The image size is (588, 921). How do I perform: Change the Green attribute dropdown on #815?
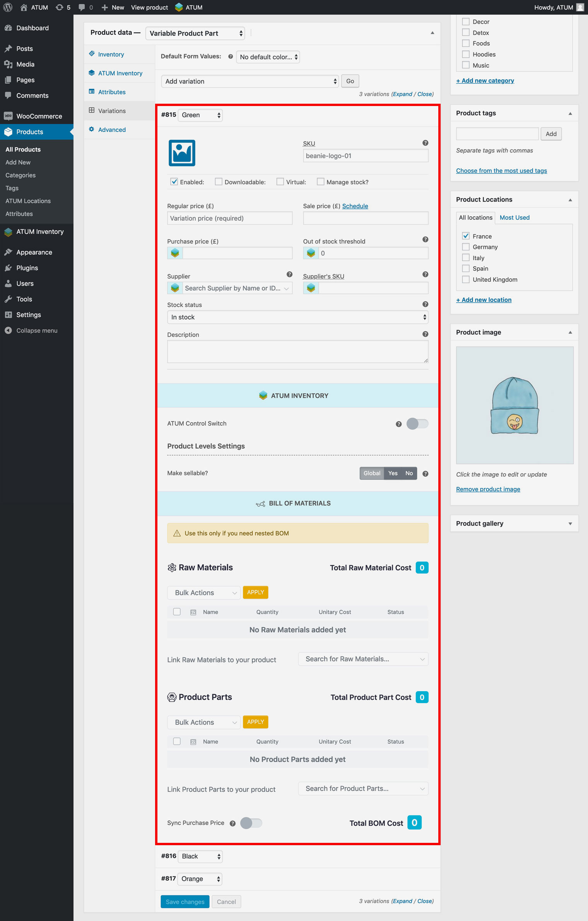200,115
